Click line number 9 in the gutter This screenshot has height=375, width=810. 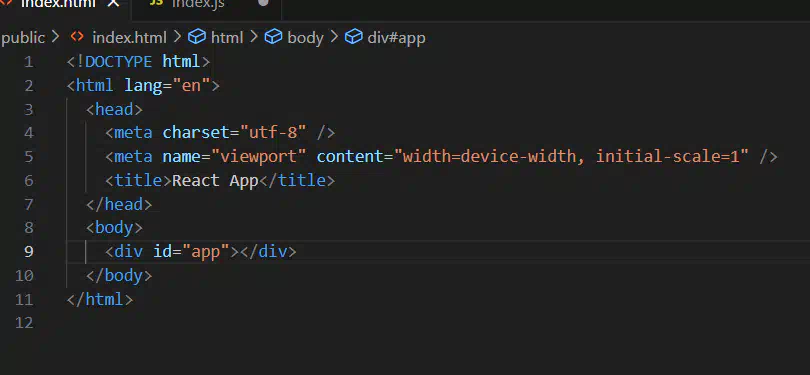click(28, 252)
